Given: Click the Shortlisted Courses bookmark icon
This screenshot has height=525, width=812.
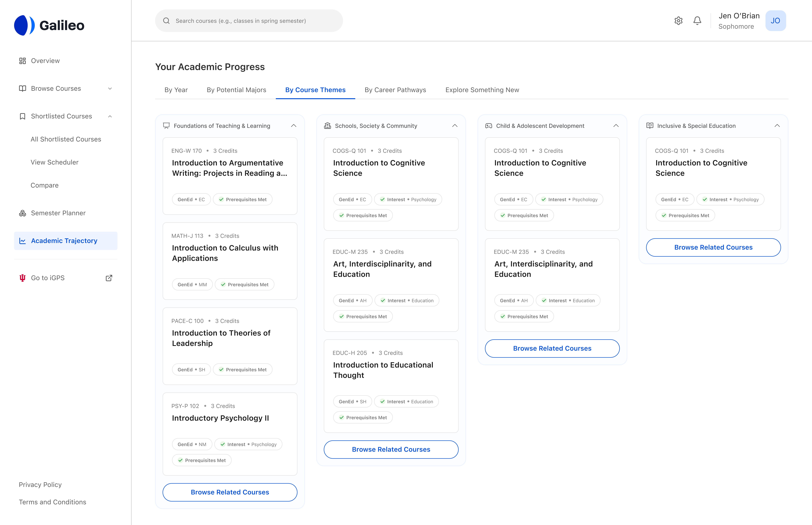Looking at the screenshot, I should coord(22,116).
